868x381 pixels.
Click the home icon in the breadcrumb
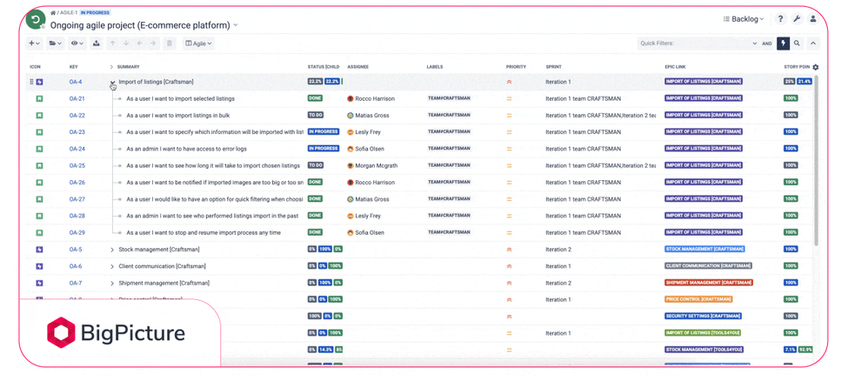tap(53, 13)
